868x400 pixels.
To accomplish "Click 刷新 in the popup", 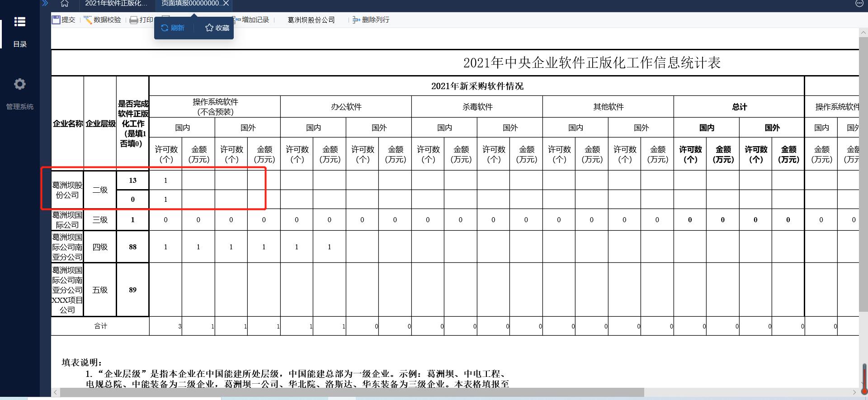I will pos(173,28).
